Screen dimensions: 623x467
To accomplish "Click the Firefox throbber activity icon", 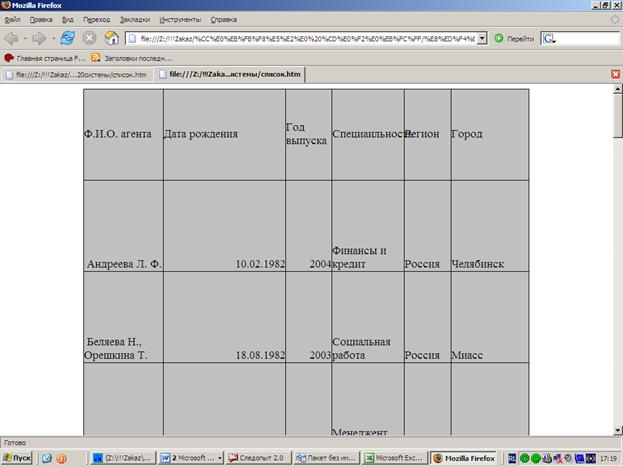I will pos(615,19).
